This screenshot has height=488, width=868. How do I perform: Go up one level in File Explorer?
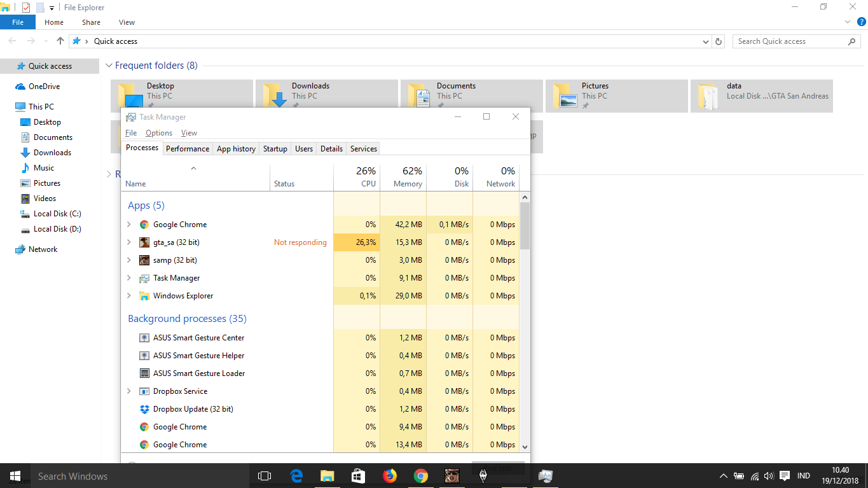pyautogui.click(x=60, y=41)
